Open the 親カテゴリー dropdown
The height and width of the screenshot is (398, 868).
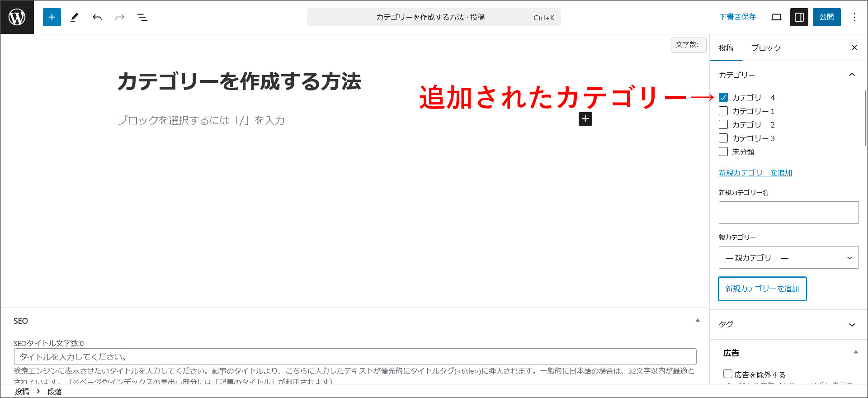tap(788, 258)
